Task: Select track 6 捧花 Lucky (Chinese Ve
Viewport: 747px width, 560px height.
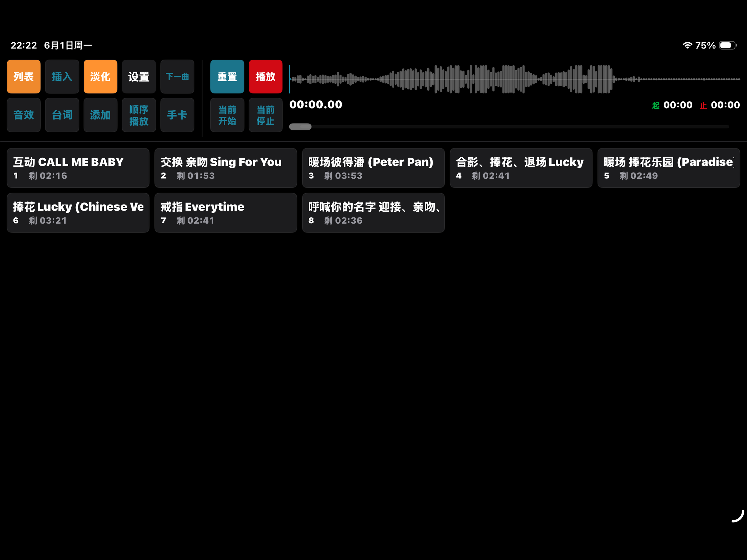Action: [78, 213]
